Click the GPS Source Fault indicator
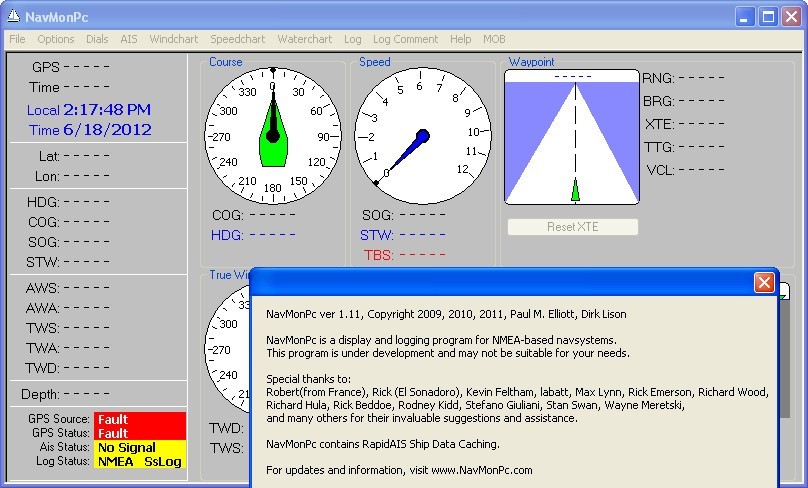Image resolution: width=808 pixels, height=488 pixels. (x=140, y=419)
